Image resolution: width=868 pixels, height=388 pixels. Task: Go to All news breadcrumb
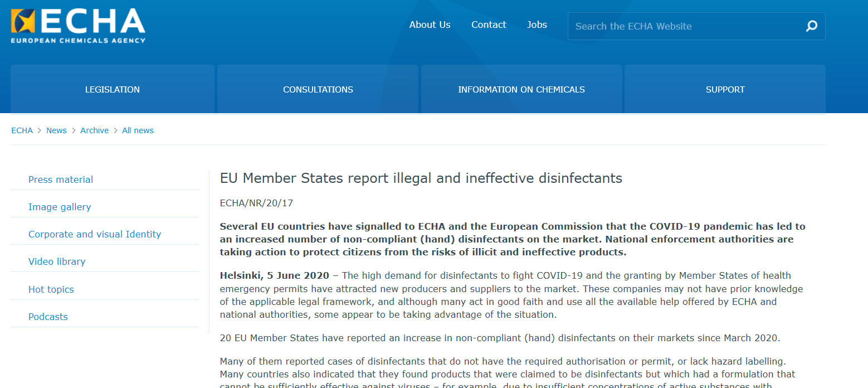click(x=138, y=130)
